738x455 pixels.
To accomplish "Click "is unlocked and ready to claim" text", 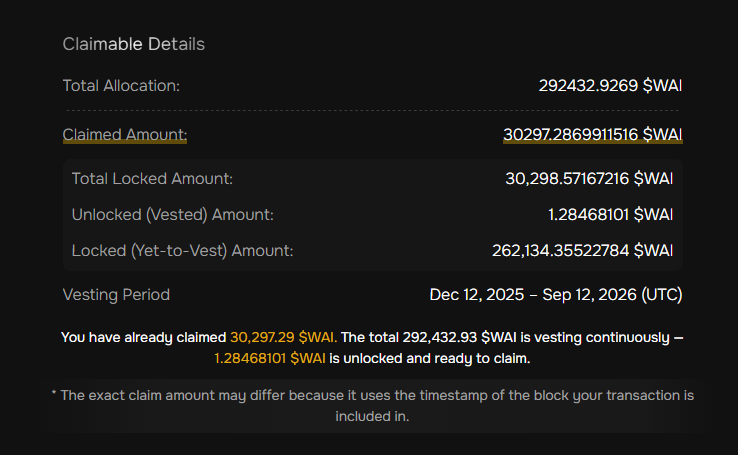I will pos(430,358).
